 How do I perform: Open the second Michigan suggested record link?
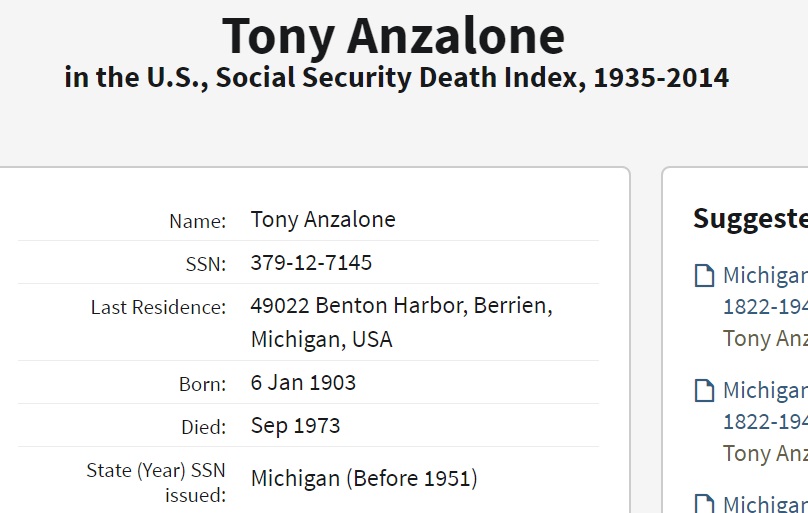(x=765, y=390)
